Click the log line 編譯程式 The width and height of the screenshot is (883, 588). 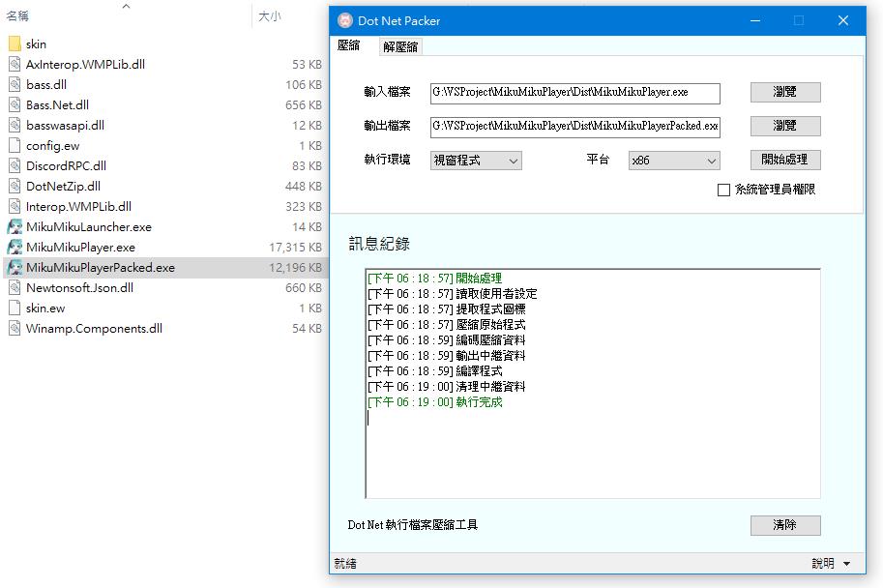pos(435,371)
